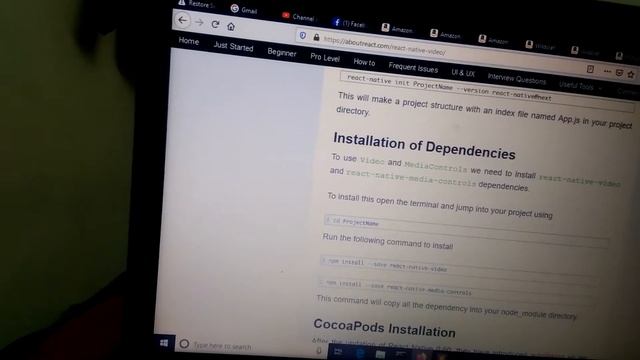Click the CocoaPods Installation heading
This screenshot has width=640, height=360.
[384, 328]
